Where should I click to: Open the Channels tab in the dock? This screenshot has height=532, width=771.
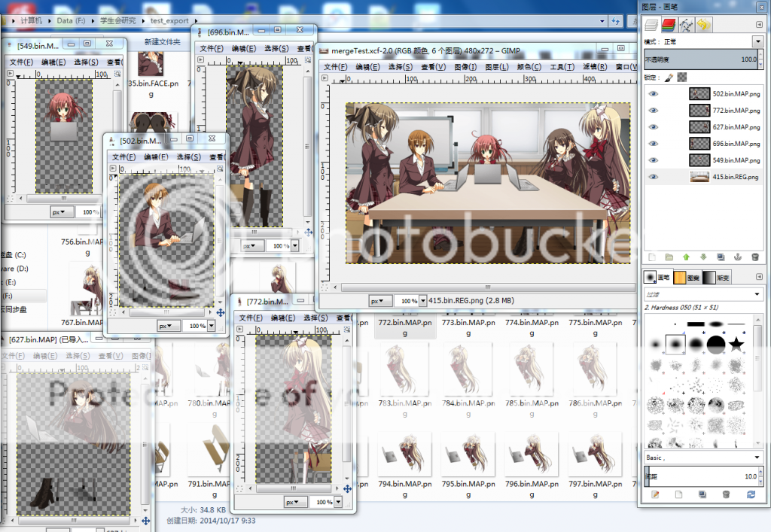tap(669, 25)
